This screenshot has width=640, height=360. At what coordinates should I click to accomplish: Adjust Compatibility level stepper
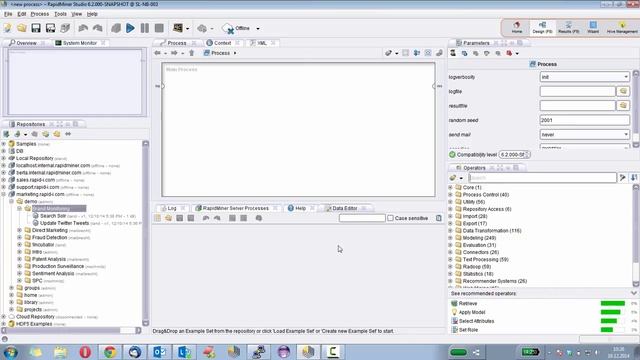[528, 155]
